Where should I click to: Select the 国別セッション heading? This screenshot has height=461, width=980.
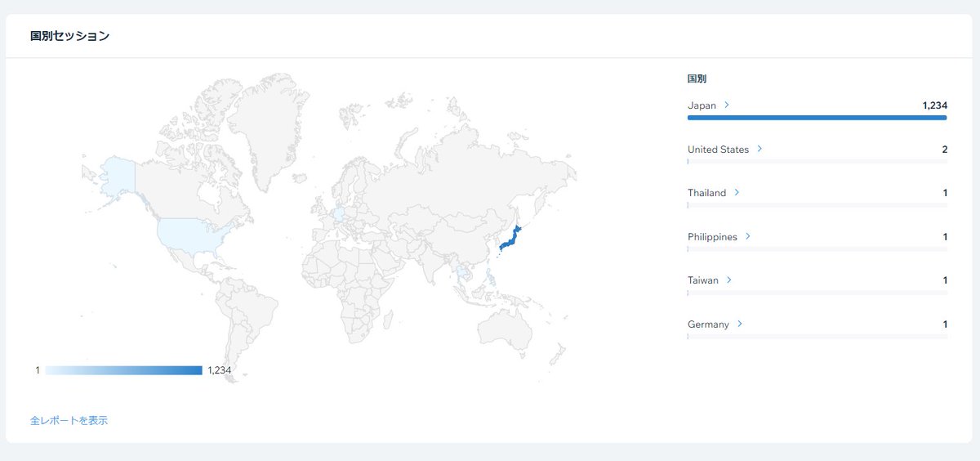coord(70,36)
